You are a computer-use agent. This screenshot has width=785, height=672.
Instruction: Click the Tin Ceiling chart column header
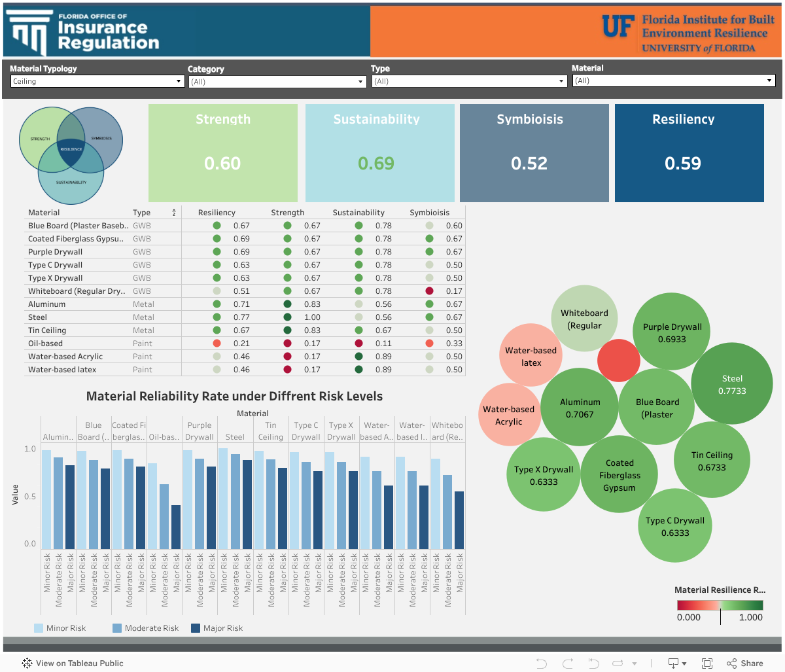271,431
